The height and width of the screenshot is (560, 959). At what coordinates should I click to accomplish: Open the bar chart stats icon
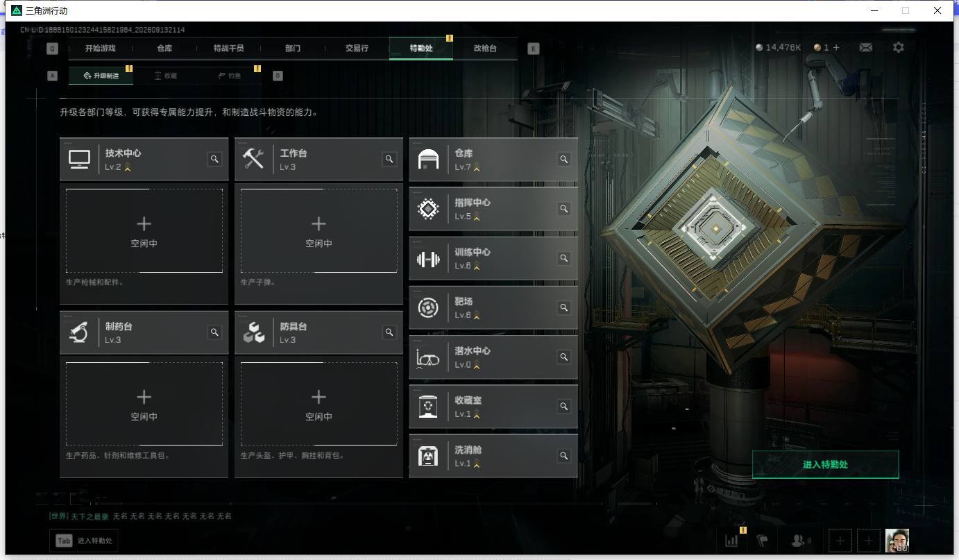tap(731, 540)
